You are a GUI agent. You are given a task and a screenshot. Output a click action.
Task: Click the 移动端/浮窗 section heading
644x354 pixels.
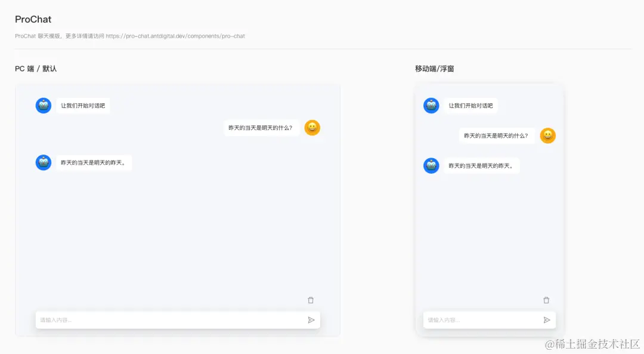(435, 69)
